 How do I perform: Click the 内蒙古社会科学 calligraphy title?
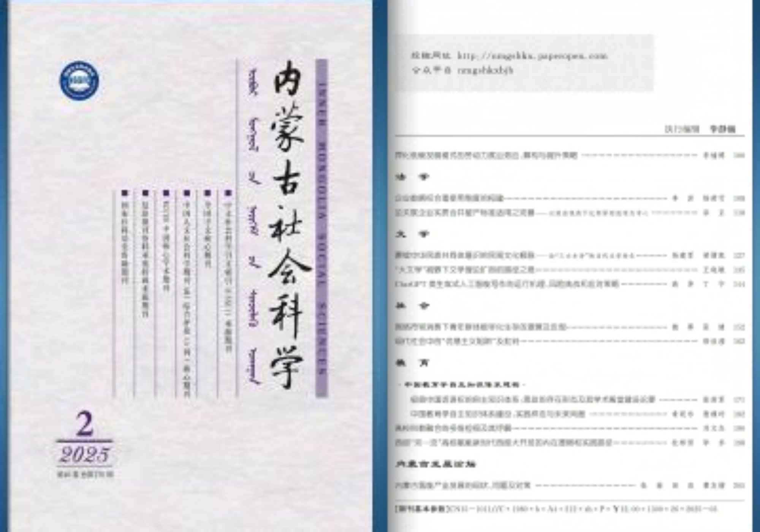click(x=288, y=224)
